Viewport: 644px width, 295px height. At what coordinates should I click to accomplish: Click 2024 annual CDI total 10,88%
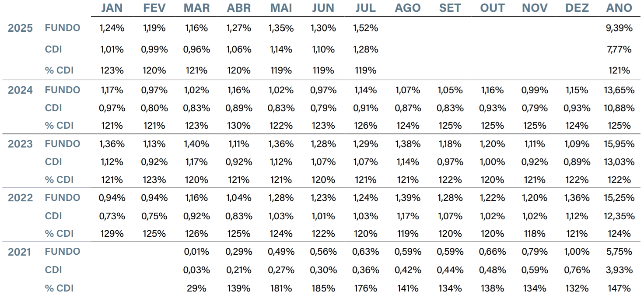point(618,108)
